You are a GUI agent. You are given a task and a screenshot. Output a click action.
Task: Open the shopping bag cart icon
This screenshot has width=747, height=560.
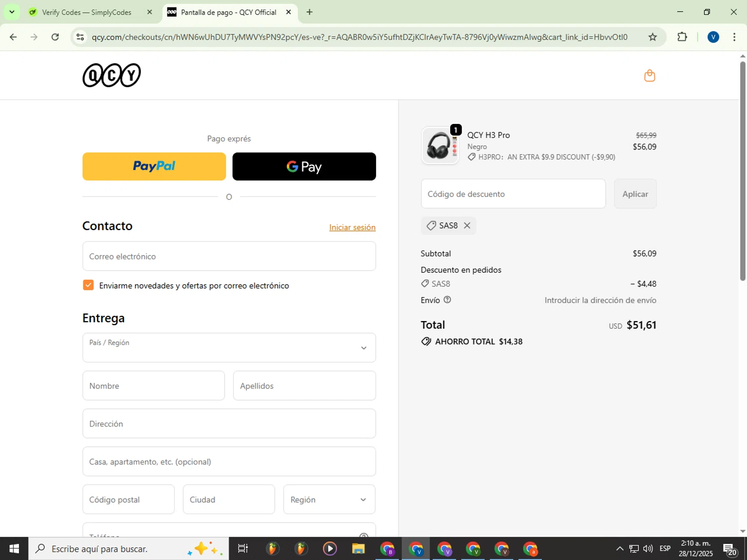pyautogui.click(x=649, y=76)
